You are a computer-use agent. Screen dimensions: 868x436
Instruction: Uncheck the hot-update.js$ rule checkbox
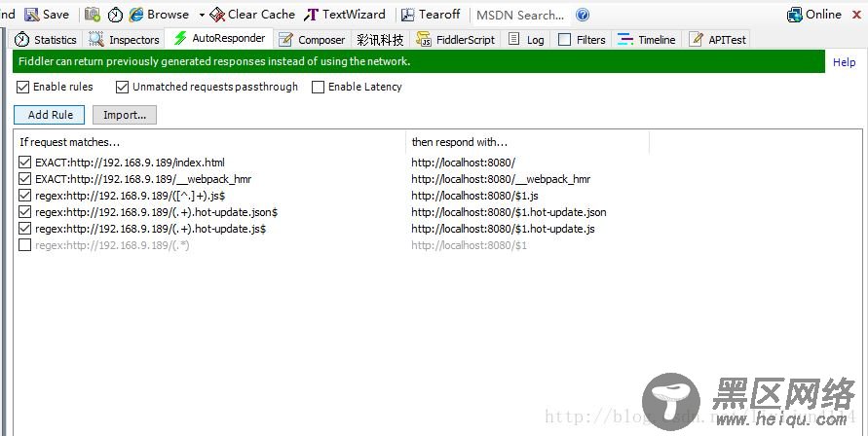pyautogui.click(x=24, y=229)
